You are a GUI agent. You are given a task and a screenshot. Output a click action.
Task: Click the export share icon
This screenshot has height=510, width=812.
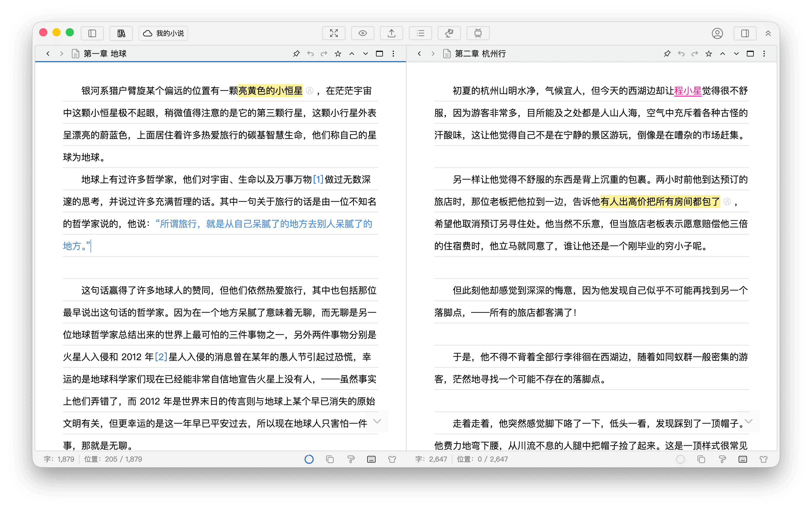391,33
